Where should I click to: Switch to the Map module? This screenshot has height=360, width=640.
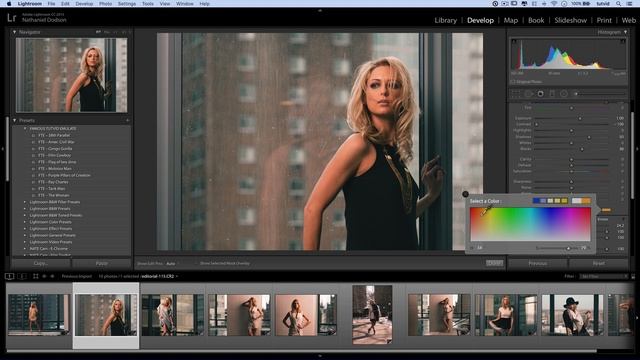point(511,20)
